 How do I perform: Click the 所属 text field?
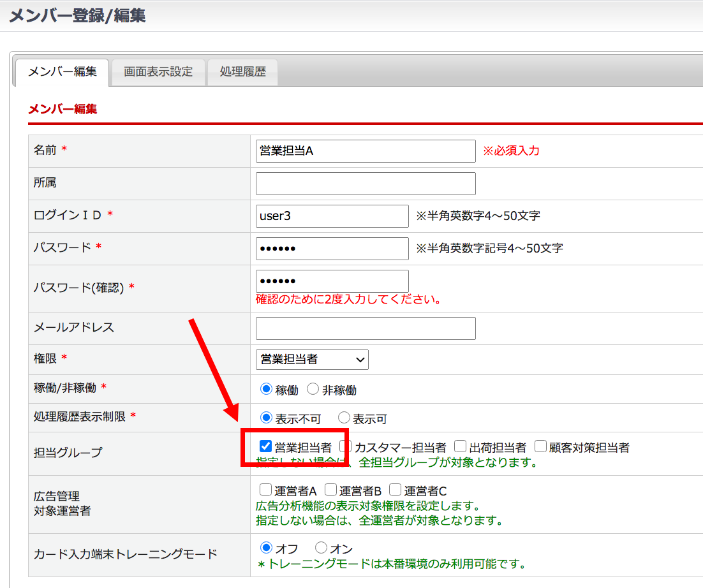(x=366, y=184)
